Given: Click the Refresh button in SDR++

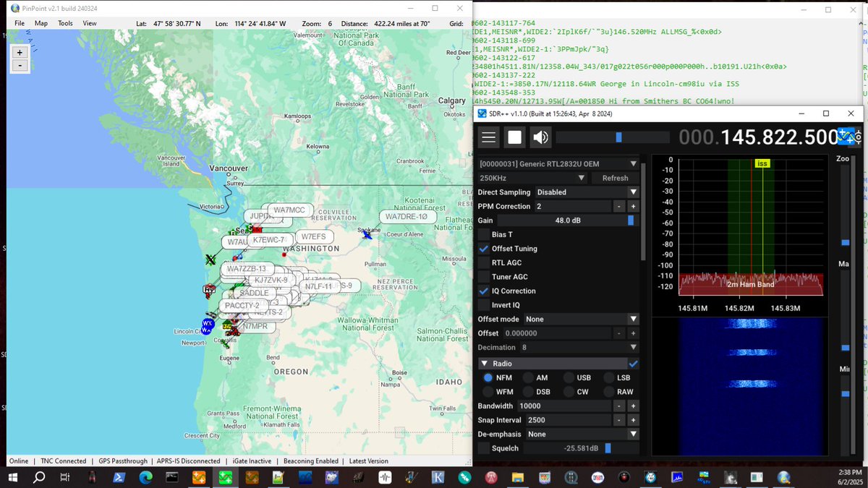Looking at the screenshot, I should (x=615, y=178).
